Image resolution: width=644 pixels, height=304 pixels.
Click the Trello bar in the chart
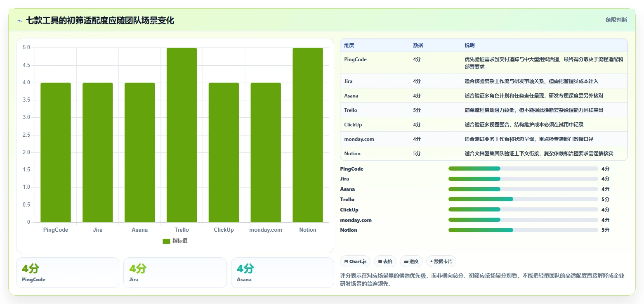click(x=182, y=135)
